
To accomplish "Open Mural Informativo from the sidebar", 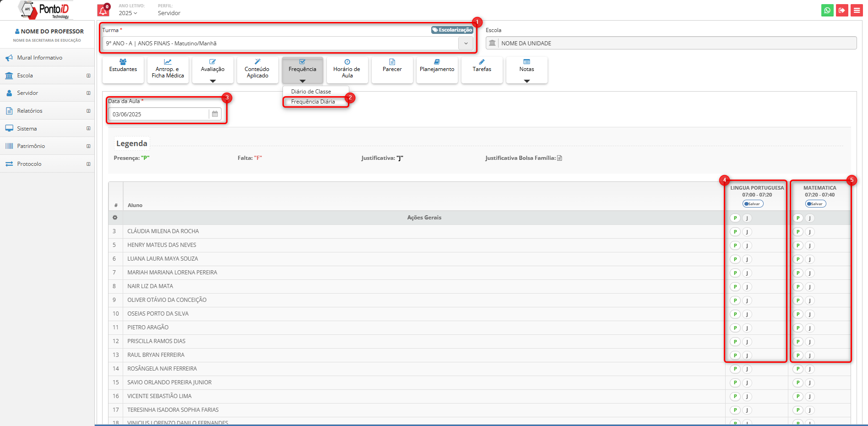I will coord(39,58).
